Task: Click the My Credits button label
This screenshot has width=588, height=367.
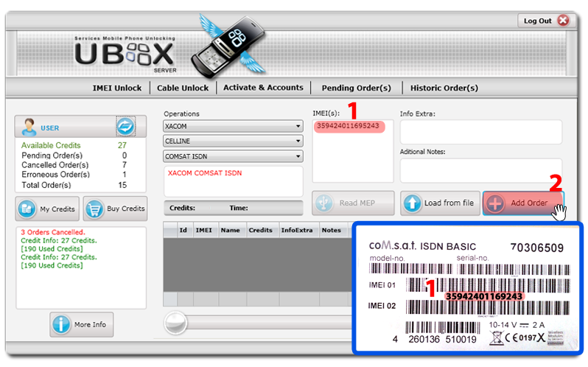Action: pyautogui.click(x=57, y=209)
